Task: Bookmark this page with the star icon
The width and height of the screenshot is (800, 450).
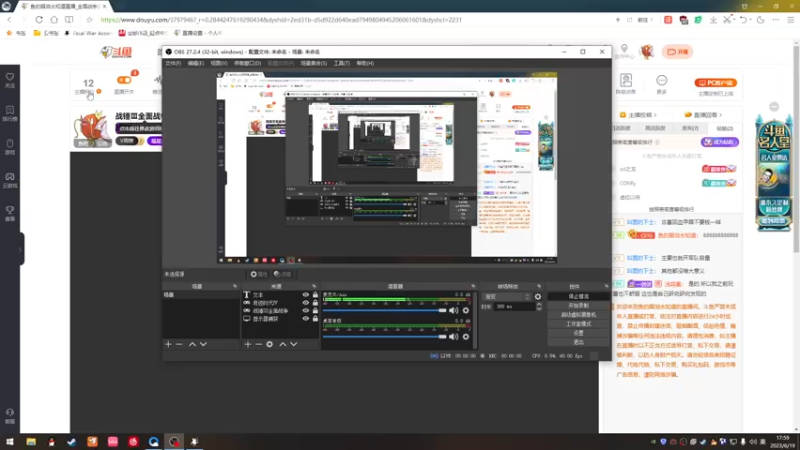Action: tap(89, 19)
